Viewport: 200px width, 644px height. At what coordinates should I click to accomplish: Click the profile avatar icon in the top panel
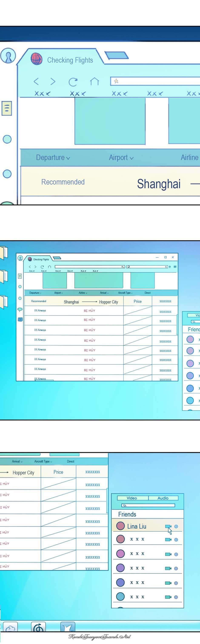pos(8,56)
